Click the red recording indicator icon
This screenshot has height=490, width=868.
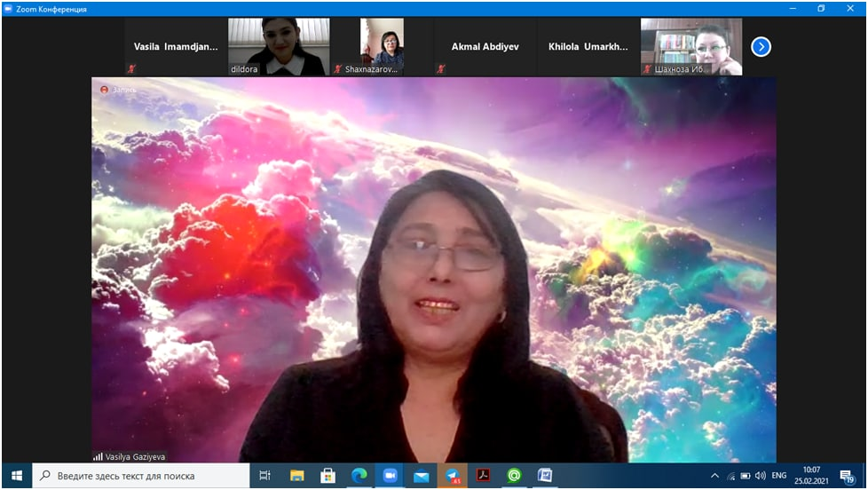click(x=104, y=90)
